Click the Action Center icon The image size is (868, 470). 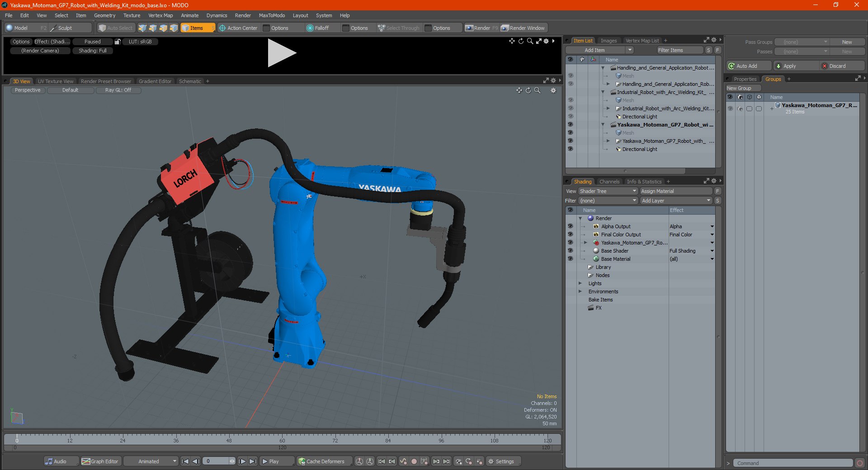point(222,28)
